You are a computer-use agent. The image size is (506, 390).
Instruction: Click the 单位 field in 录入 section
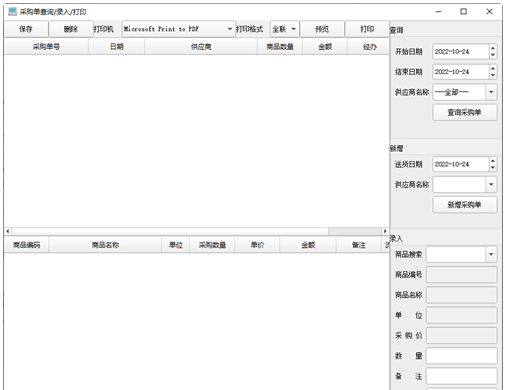[x=462, y=315]
